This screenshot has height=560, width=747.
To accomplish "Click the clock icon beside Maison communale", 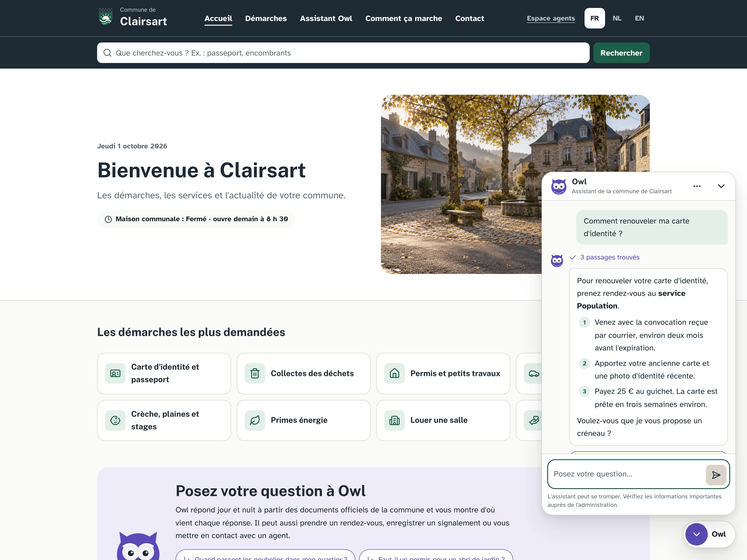I will click(x=108, y=219).
